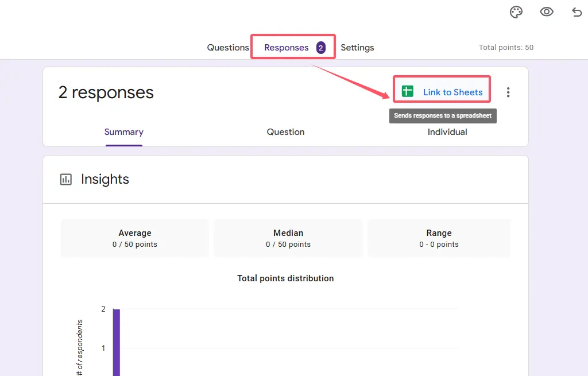The width and height of the screenshot is (588, 376).
Task: Open the Settings tab
Action: coord(357,48)
